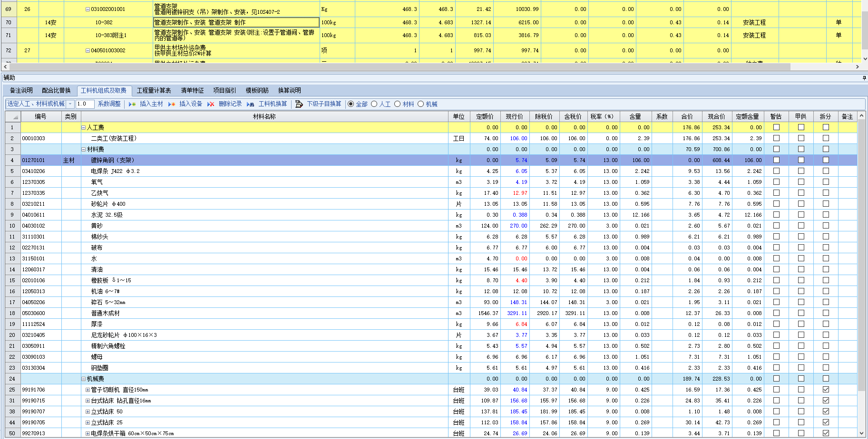Click the 工料机换算 binoculars icon
This screenshot has height=439, width=868.
250,104
